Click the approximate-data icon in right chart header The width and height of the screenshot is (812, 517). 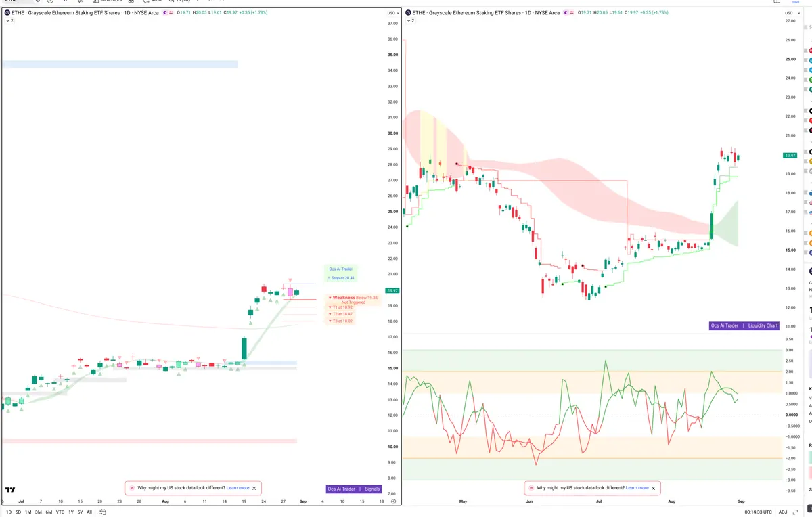pyautogui.click(x=572, y=13)
